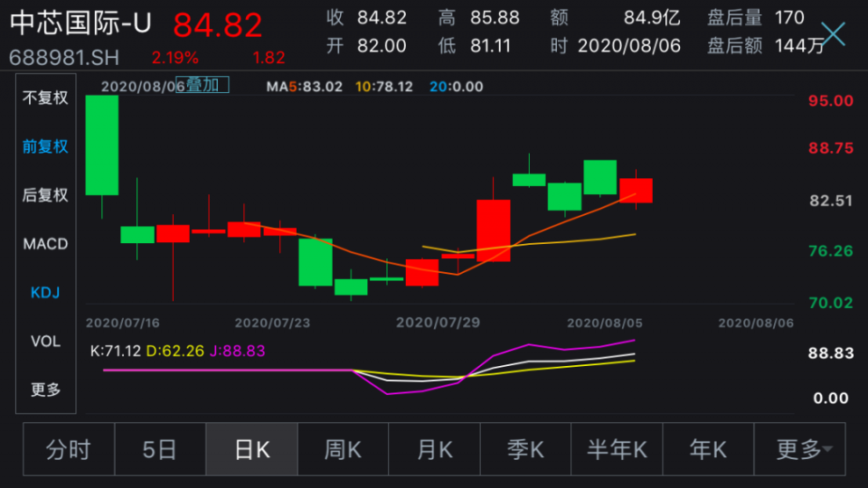Switch indicator to VOL
Screen dimensions: 868x488
pyautogui.click(x=45, y=342)
